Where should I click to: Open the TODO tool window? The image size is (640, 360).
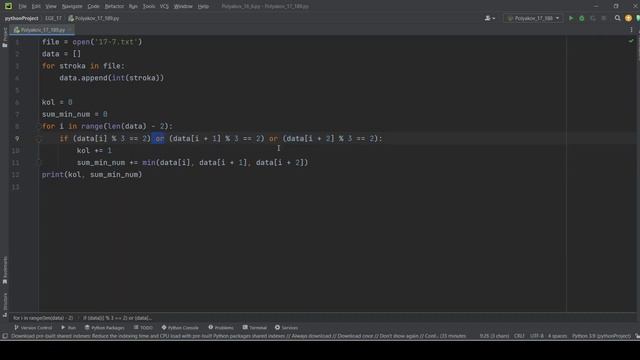click(143, 328)
